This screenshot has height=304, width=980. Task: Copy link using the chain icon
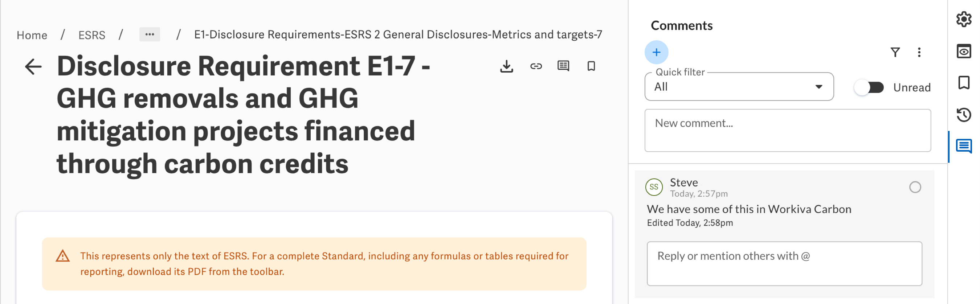pyautogui.click(x=536, y=66)
